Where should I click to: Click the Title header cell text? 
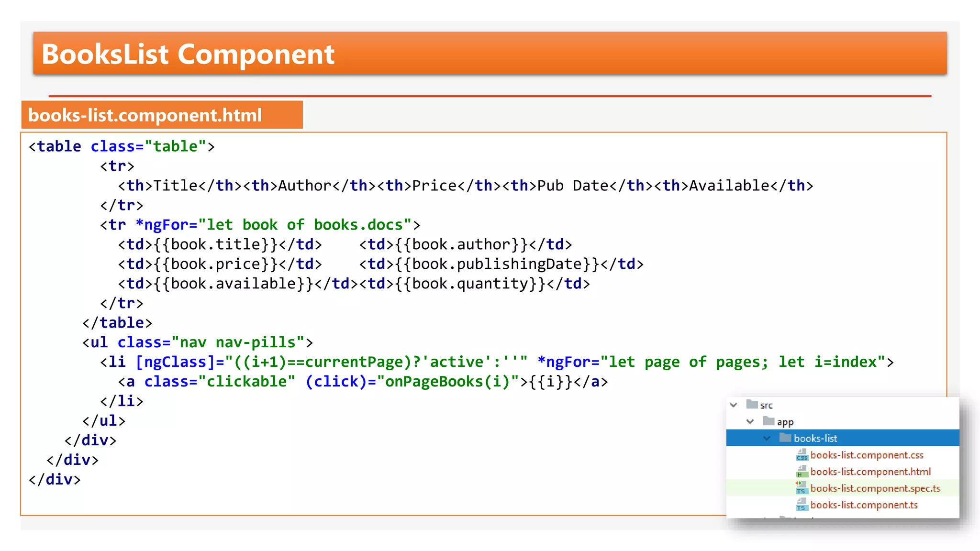pos(175,186)
